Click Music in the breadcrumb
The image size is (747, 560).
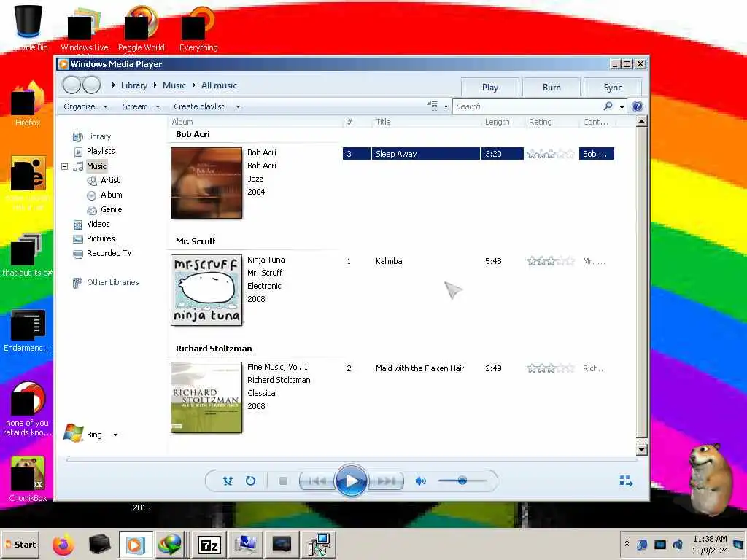[174, 85]
